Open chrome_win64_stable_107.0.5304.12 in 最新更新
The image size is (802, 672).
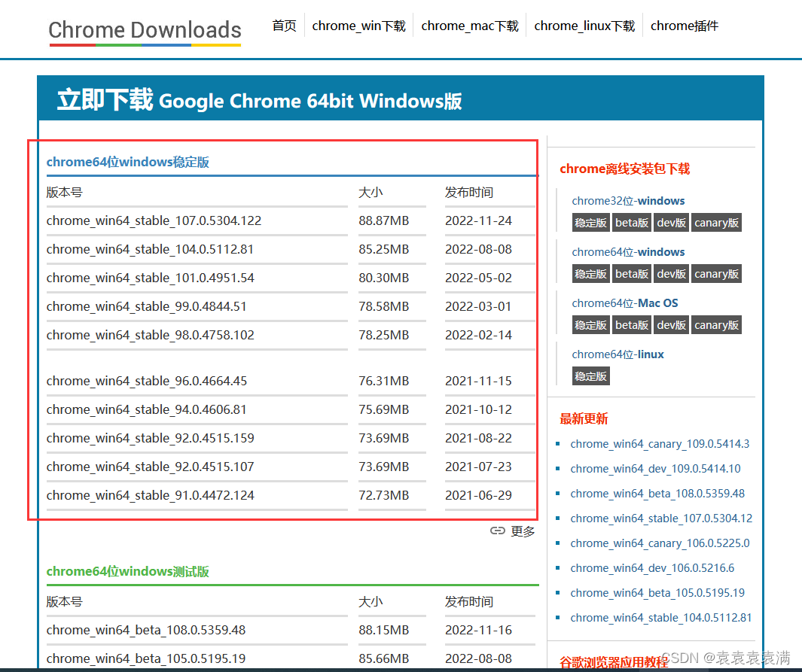pyautogui.click(x=661, y=518)
